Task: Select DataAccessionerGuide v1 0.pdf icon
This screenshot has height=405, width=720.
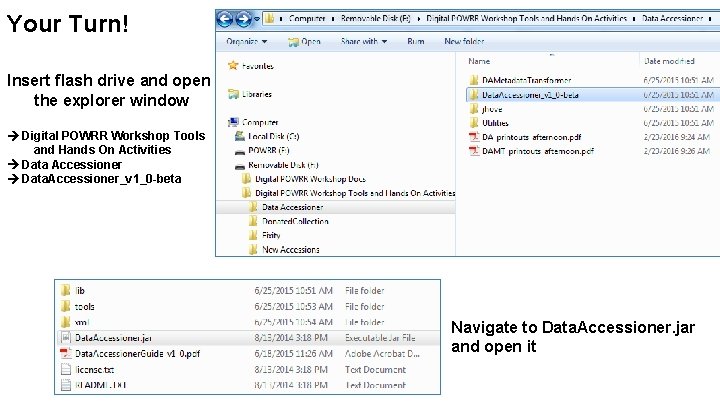Action: (66, 353)
